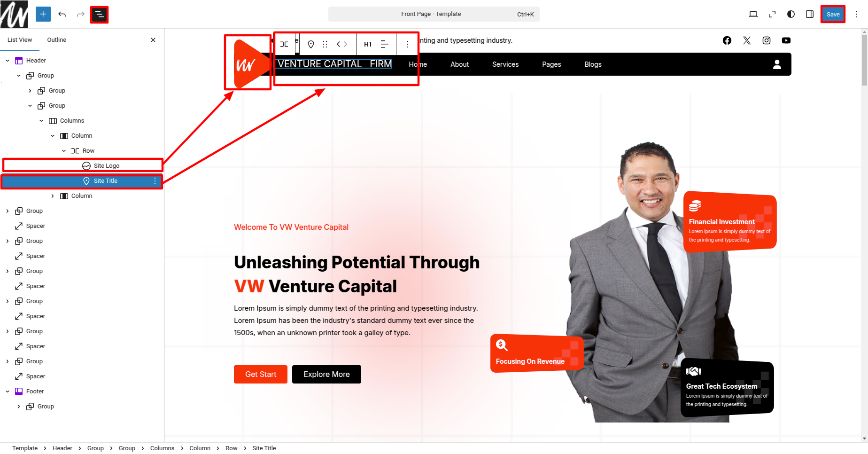Undo the last change
Image resolution: width=868 pixels, height=454 pixels.
[x=62, y=14]
